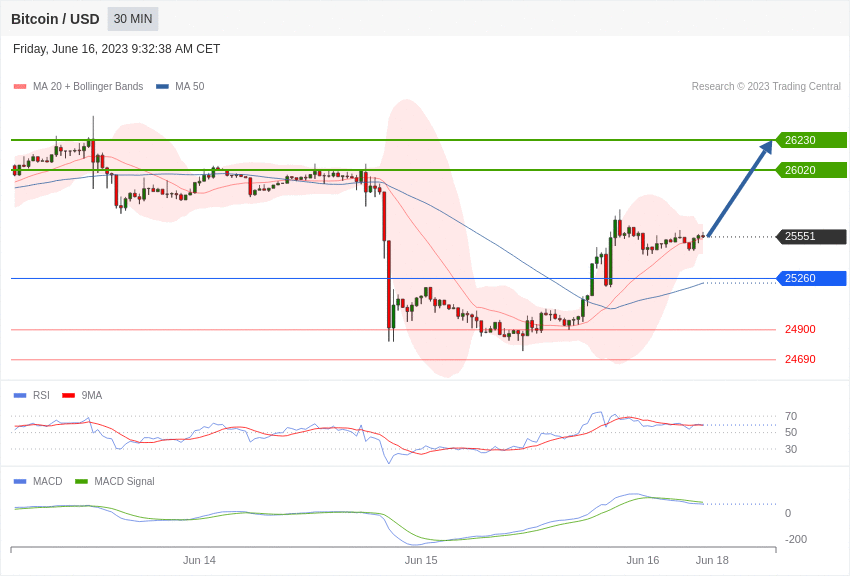The width and height of the screenshot is (850, 576).
Task: Click the date and time stamp text
Action: click(117, 49)
